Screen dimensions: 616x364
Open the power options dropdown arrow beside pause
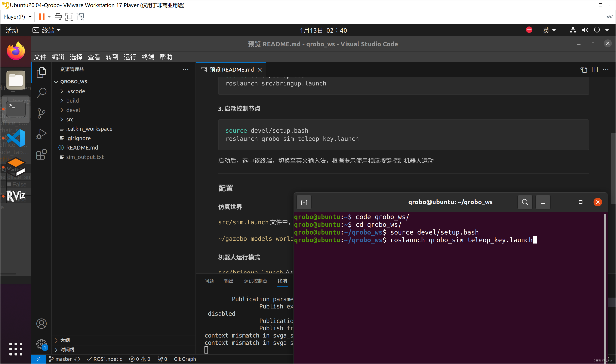click(x=49, y=17)
